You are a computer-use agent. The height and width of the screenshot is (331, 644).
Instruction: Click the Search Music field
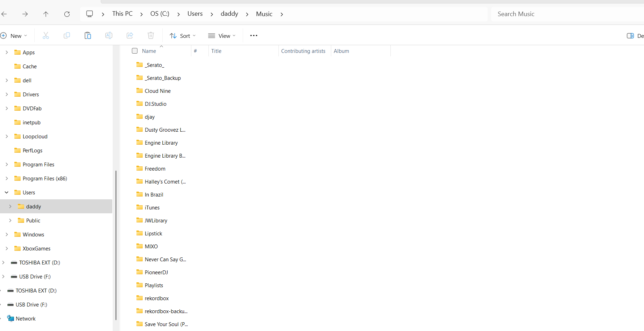click(x=567, y=14)
